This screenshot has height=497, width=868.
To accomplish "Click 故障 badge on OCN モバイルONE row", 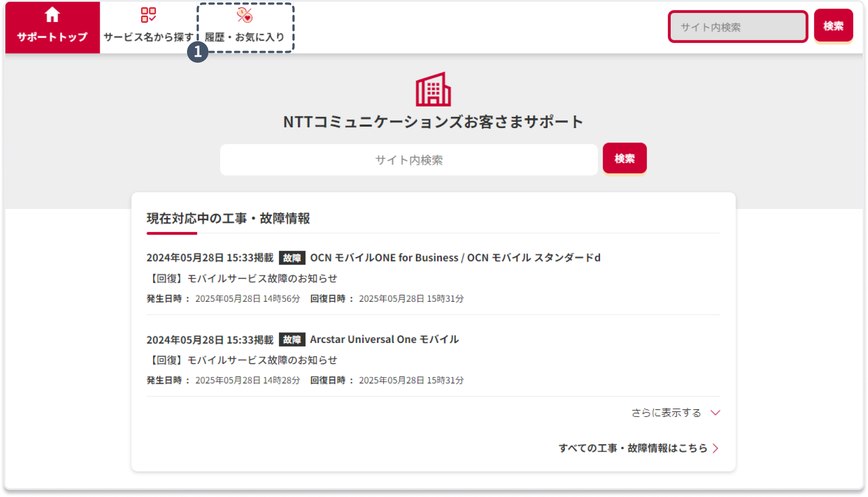I will coord(292,258).
